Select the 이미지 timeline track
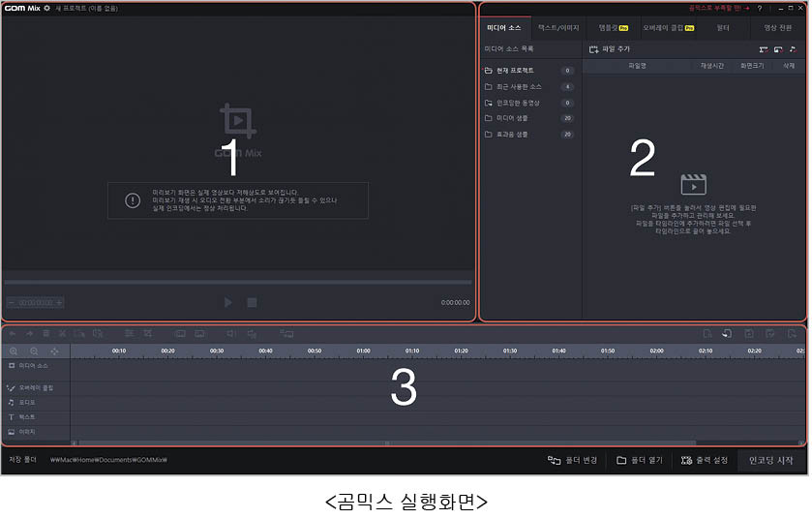This screenshot has height=519, width=812. tap(35, 433)
